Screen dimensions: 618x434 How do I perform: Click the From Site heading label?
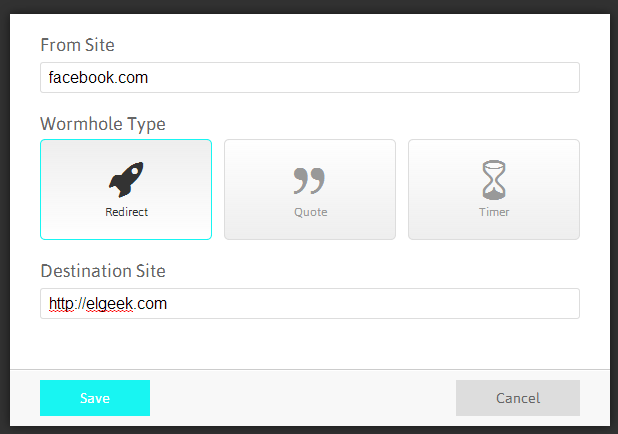[x=78, y=45]
